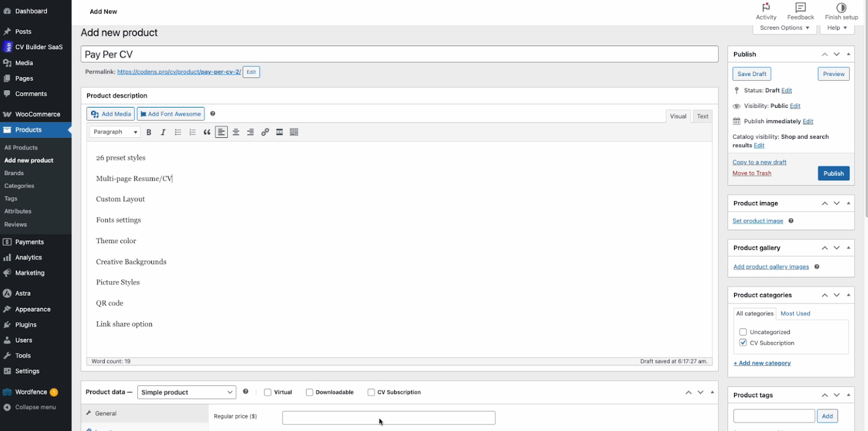Image resolution: width=868 pixels, height=431 pixels.
Task: Enable the Downloadable checkbox
Action: tap(309, 392)
